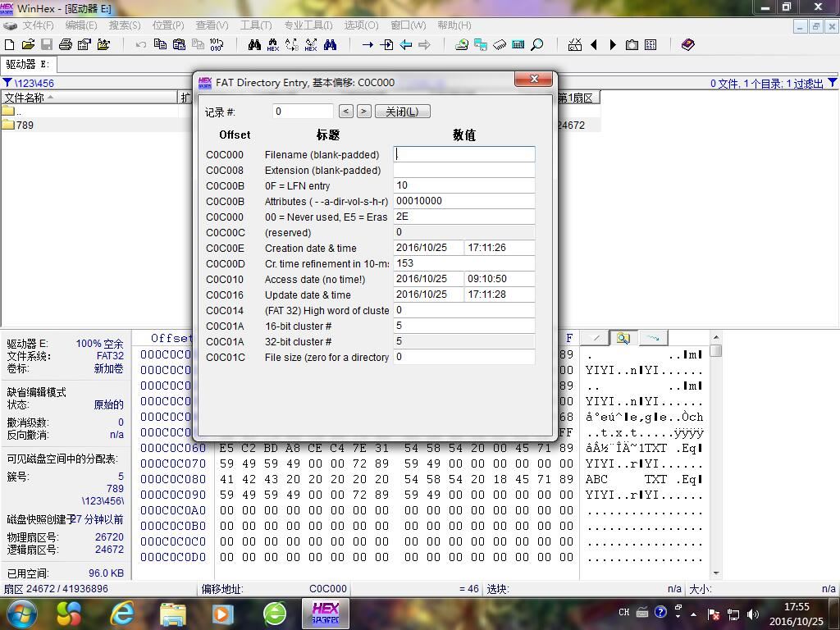Open the 帮助(H) menu
The width and height of the screenshot is (840, 630).
[x=454, y=25]
